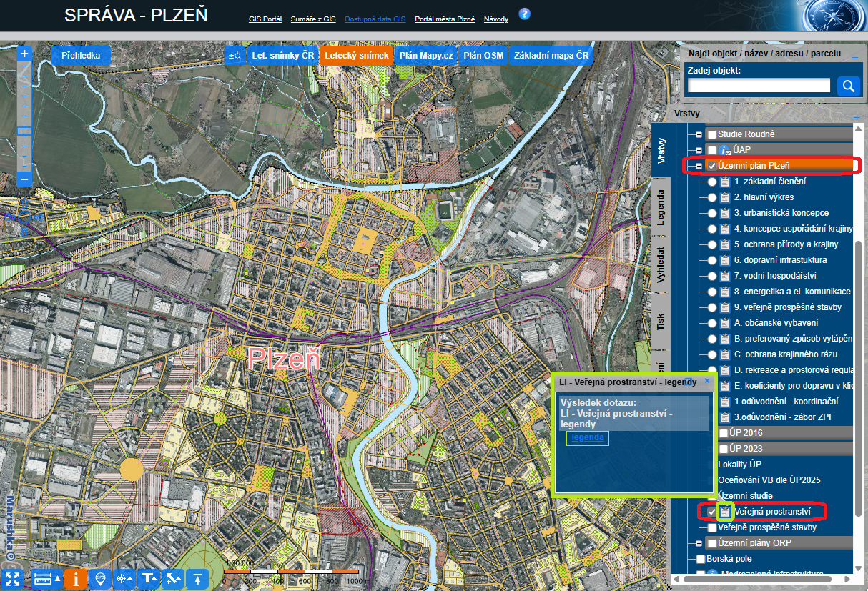Open clipboard icon of 6. dopravní infrastuktura

(x=724, y=260)
